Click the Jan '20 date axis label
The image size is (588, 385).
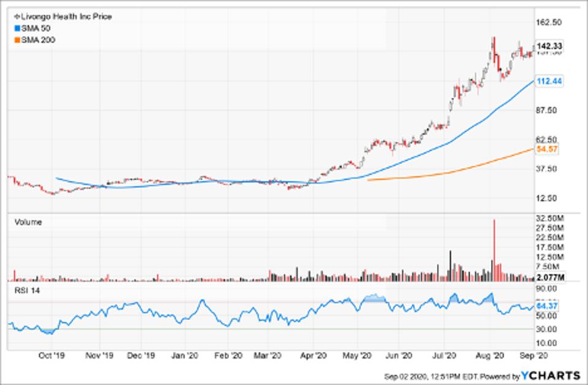click(x=184, y=356)
